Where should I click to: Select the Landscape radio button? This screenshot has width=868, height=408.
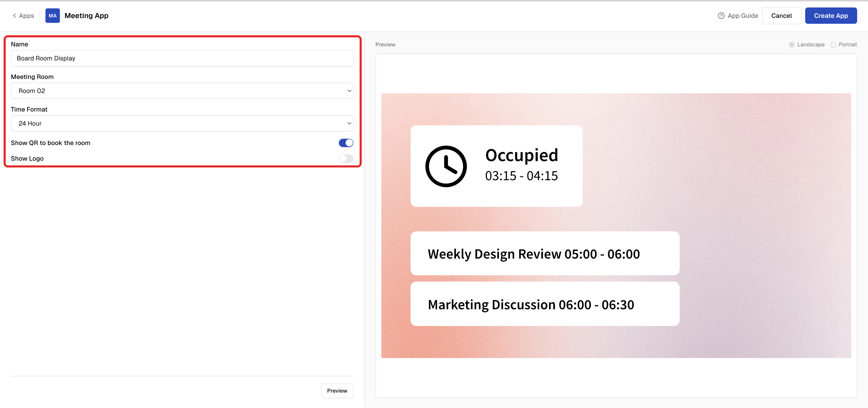coord(792,45)
